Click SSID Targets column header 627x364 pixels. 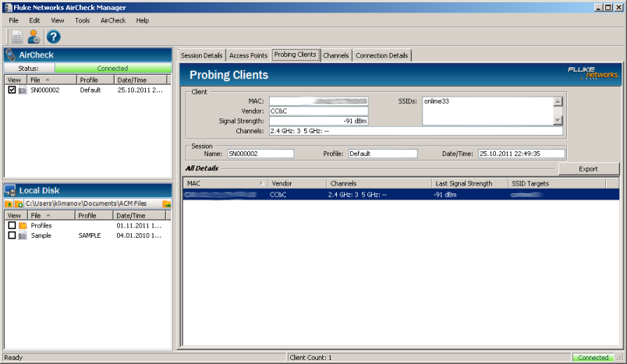pos(557,183)
